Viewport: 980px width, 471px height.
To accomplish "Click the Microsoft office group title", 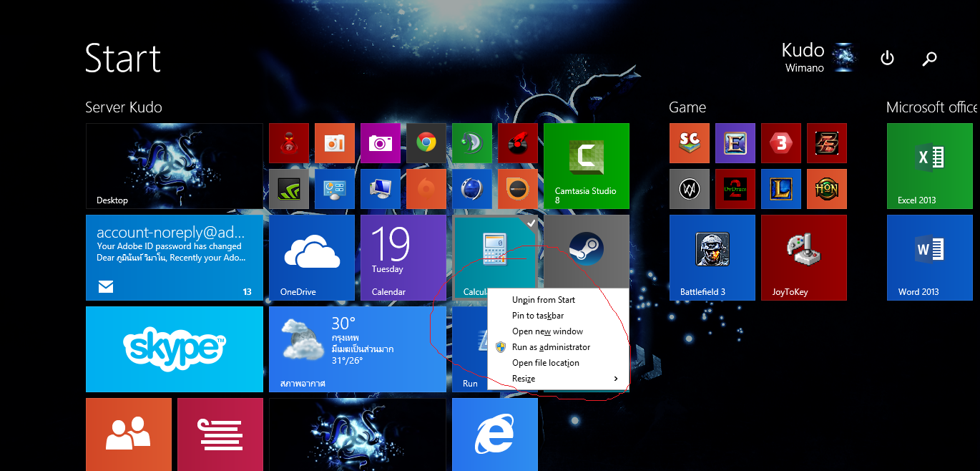I will [x=932, y=107].
